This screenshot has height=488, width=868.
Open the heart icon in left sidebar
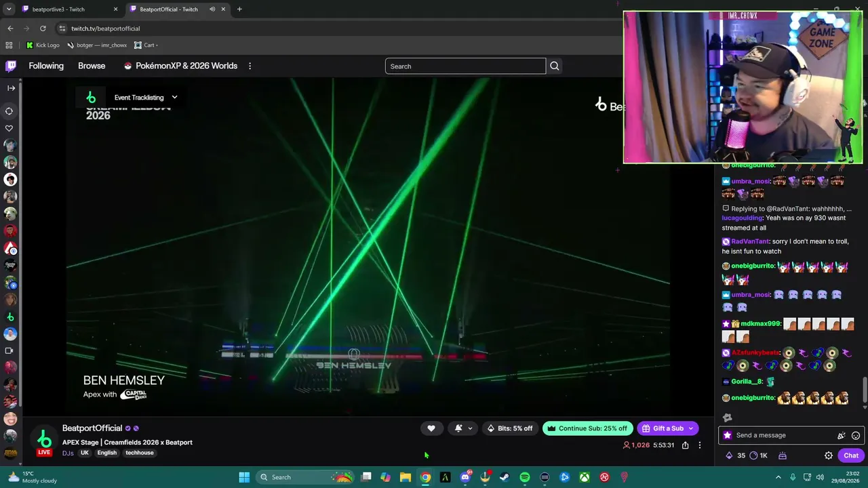(9, 128)
